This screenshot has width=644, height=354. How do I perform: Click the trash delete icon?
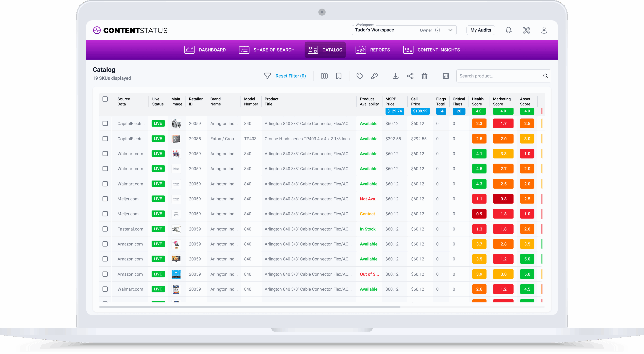pos(424,76)
